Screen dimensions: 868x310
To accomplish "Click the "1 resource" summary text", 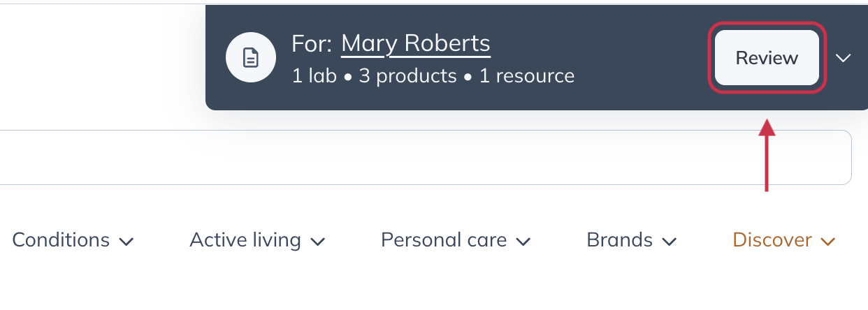I will click(x=526, y=75).
